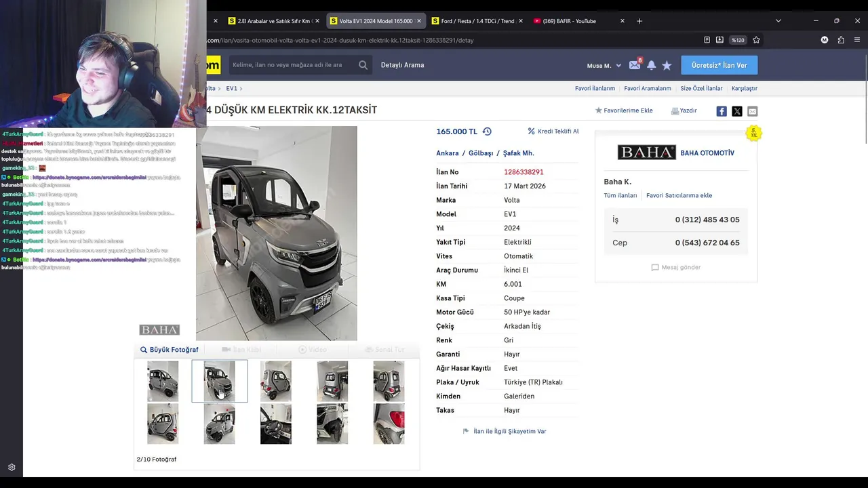Open browser extensions puzzle icon
868x488 pixels.
[841, 40]
